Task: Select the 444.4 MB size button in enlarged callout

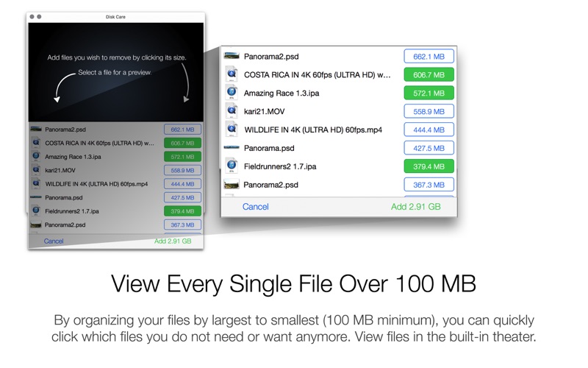Action: point(429,130)
